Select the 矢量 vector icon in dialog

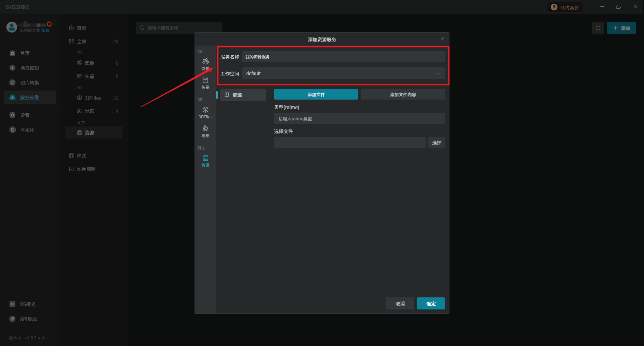pyautogui.click(x=205, y=83)
